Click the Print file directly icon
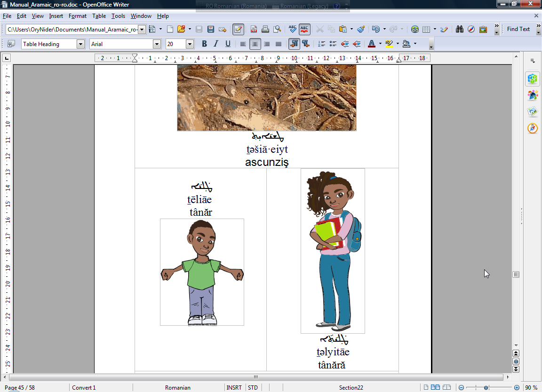Viewport: 542px width, 392px height. click(x=265, y=29)
